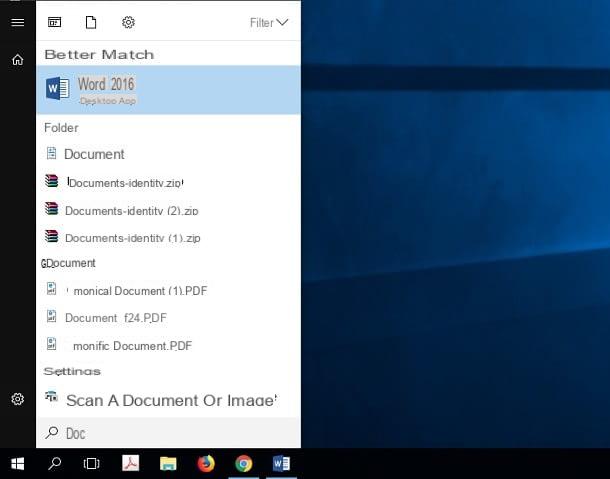Open Documents-identity (1).zip result
Screen dimensions: 610x479
[168, 238]
